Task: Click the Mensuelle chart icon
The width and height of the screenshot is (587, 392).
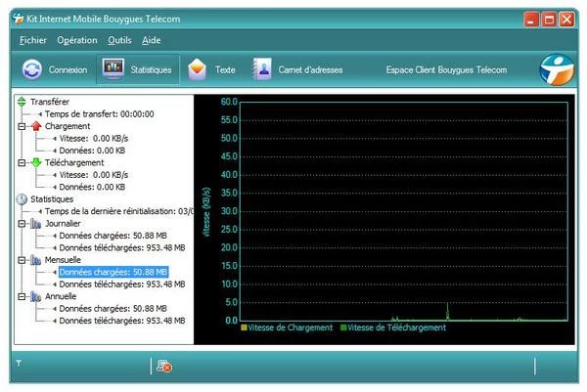Action: [x=36, y=260]
